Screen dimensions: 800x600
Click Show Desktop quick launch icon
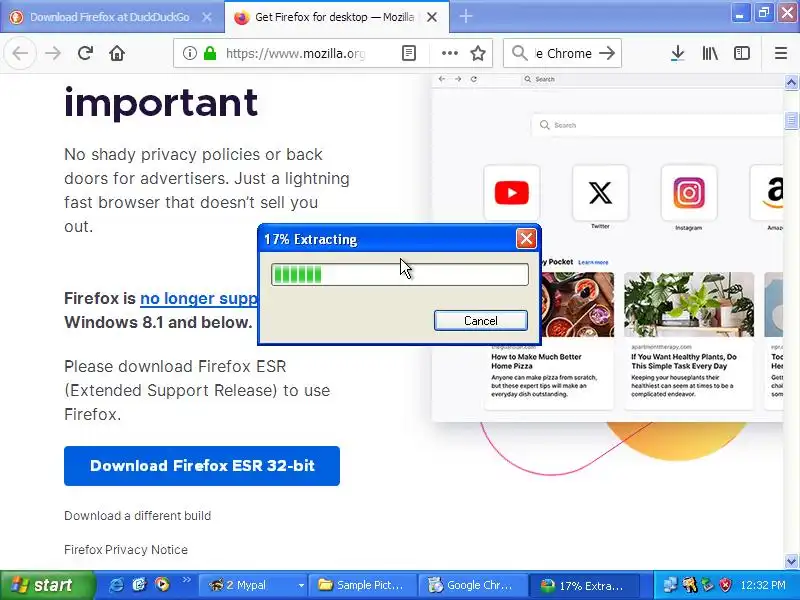139,585
